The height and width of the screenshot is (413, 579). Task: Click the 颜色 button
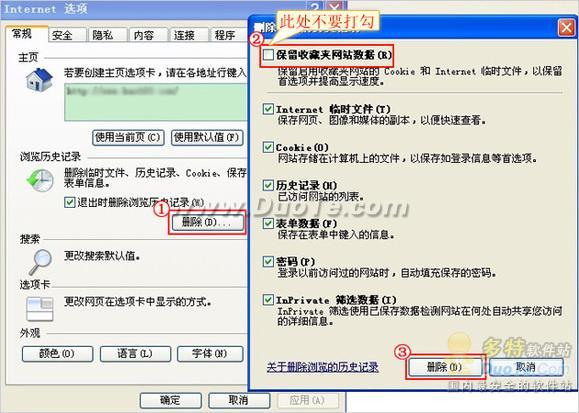click(57, 354)
